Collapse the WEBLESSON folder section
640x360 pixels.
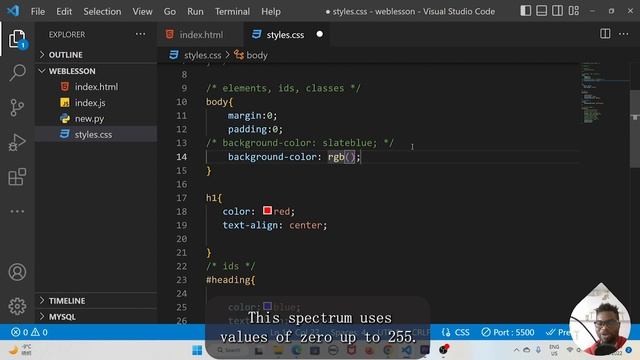[x=96, y=71]
